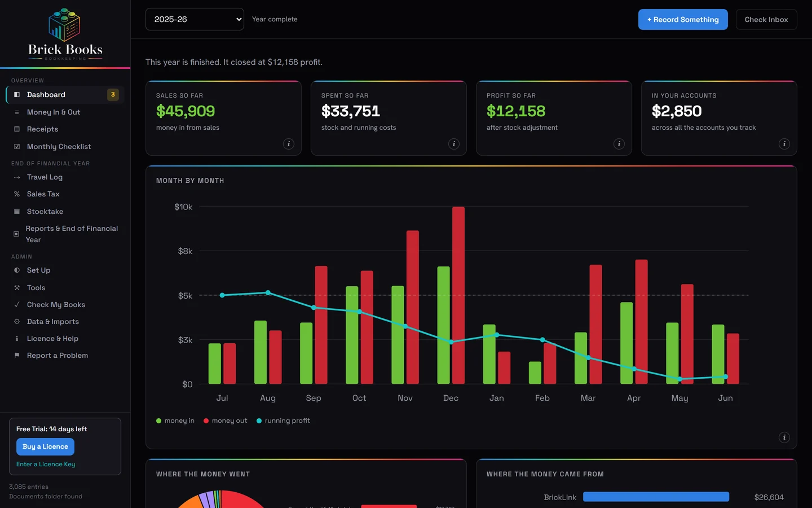The height and width of the screenshot is (508, 812).
Task: Click the $33,751 spent figure
Action: 351,111
